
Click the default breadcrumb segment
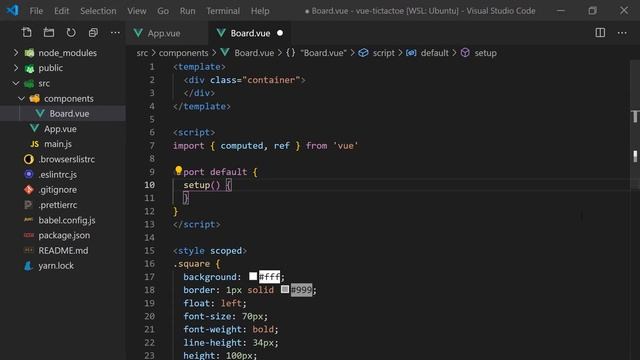pos(434,53)
